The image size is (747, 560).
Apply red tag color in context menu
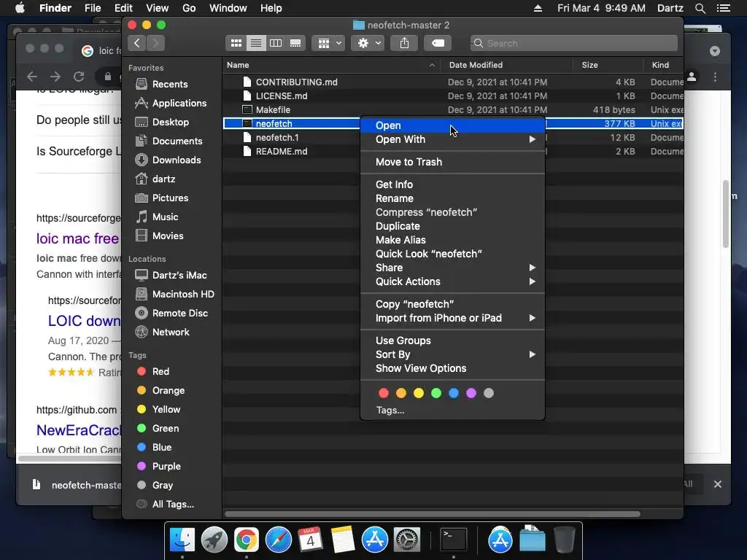click(x=384, y=393)
